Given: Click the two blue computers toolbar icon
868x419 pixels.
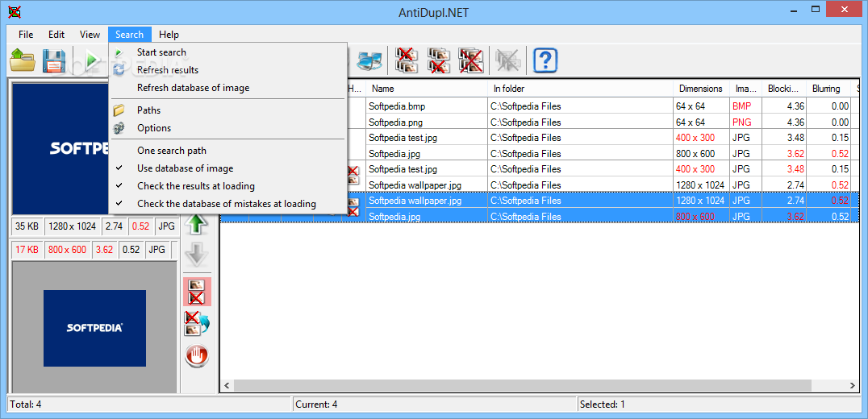Looking at the screenshot, I should click(x=369, y=60).
